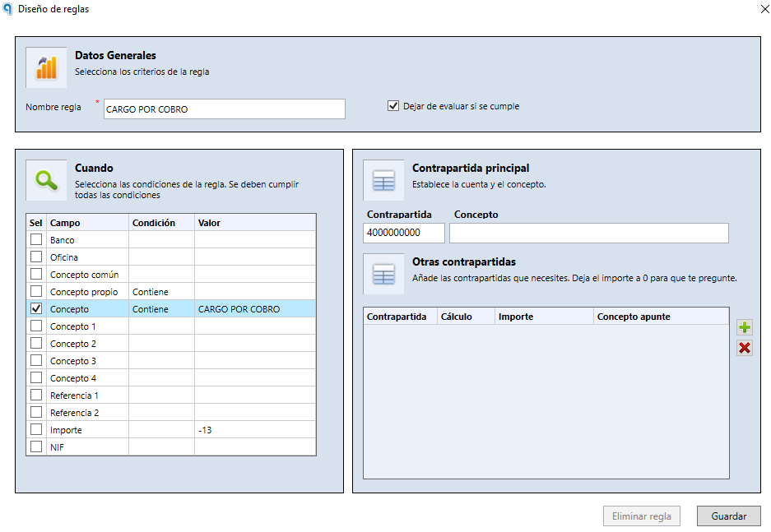This screenshot has width=771, height=532.
Task: Check the Concepto 2 checkbox
Action: (36, 343)
